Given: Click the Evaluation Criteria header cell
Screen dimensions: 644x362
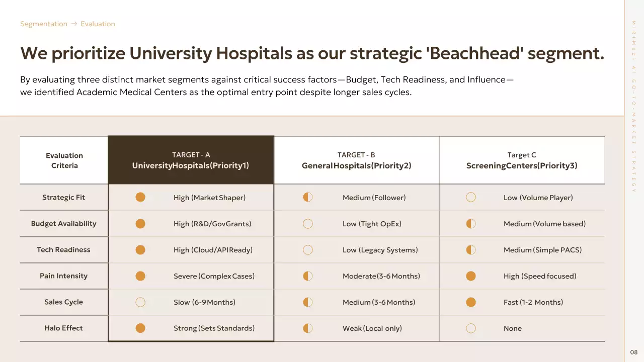Looking at the screenshot, I should (x=64, y=160).
